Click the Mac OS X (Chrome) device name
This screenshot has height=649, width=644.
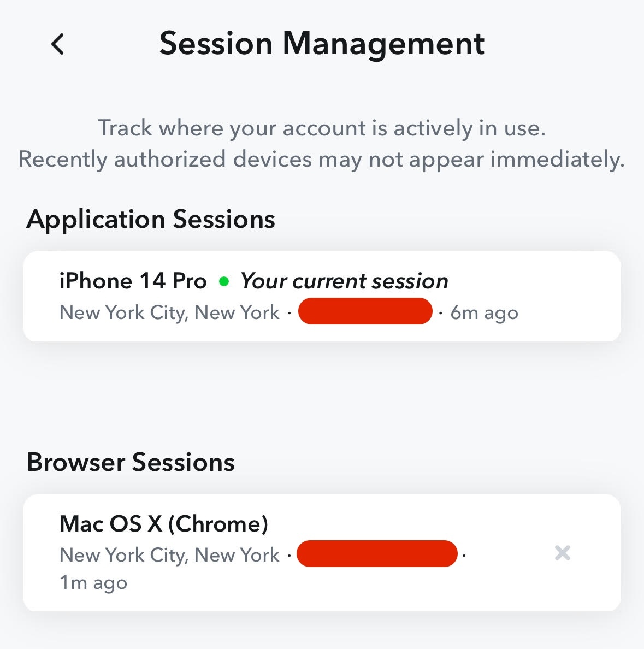[x=164, y=523]
